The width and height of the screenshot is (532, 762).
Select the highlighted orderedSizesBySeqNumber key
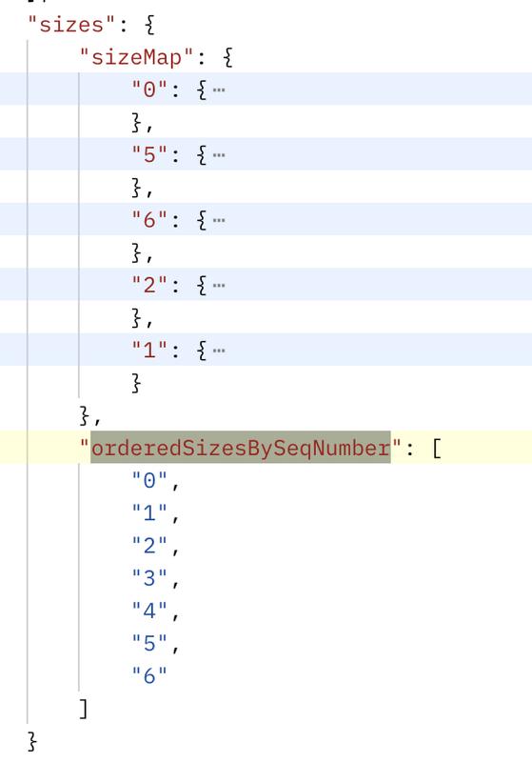[240, 447]
